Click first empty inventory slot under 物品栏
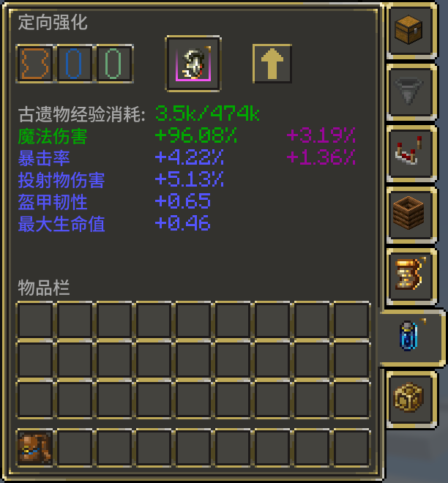The image size is (448, 483). [34, 321]
